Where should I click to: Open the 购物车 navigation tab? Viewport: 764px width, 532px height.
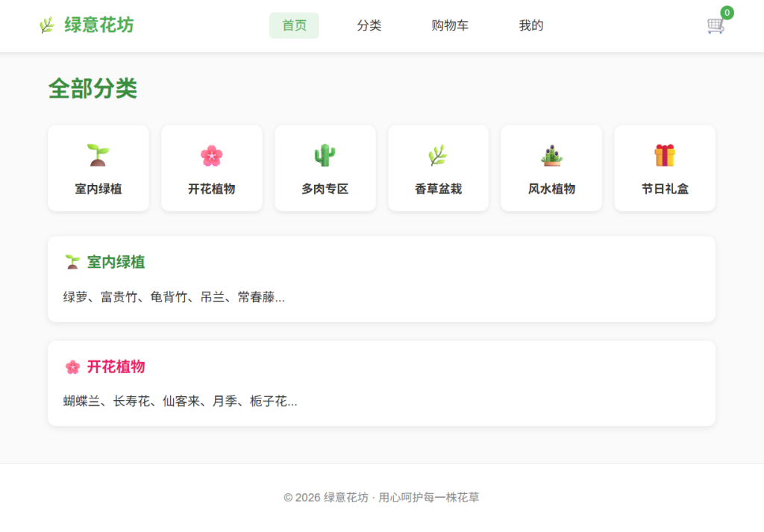coord(450,25)
